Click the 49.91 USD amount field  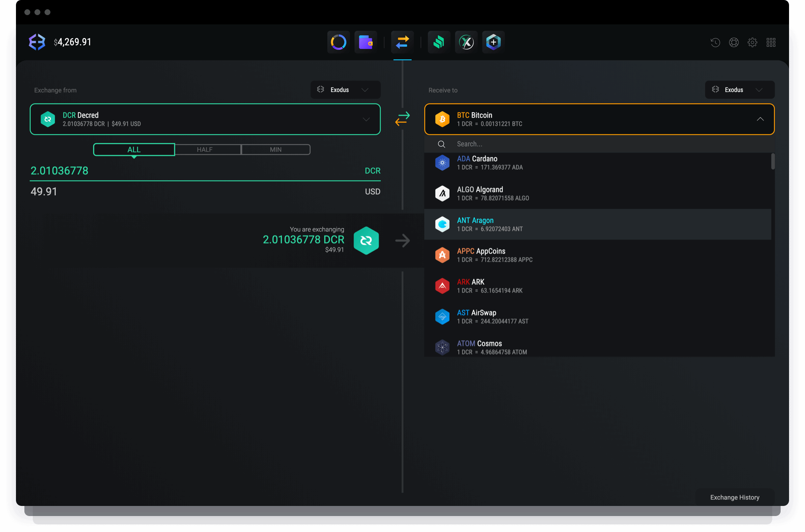(x=205, y=192)
